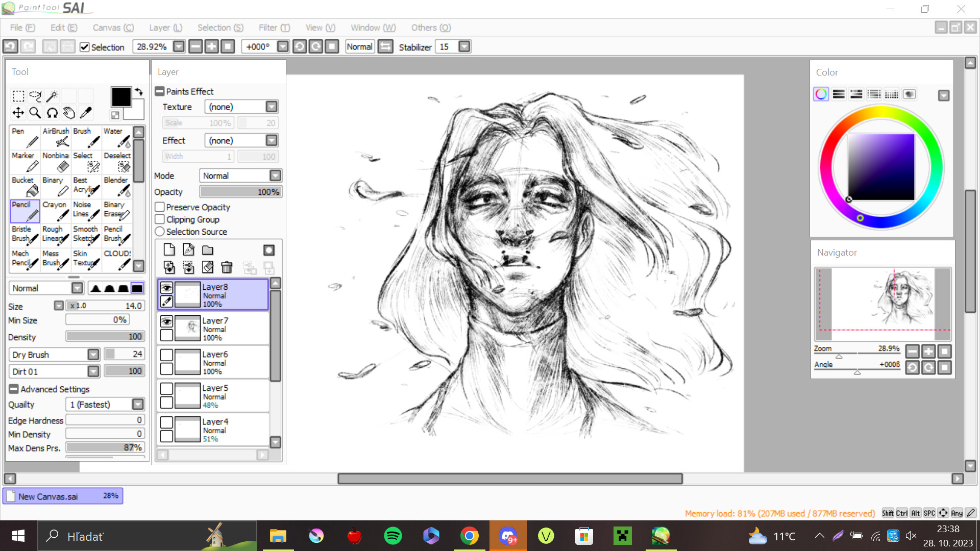The width and height of the screenshot is (980, 551).
Task: Open the Others menu
Action: pos(431,28)
